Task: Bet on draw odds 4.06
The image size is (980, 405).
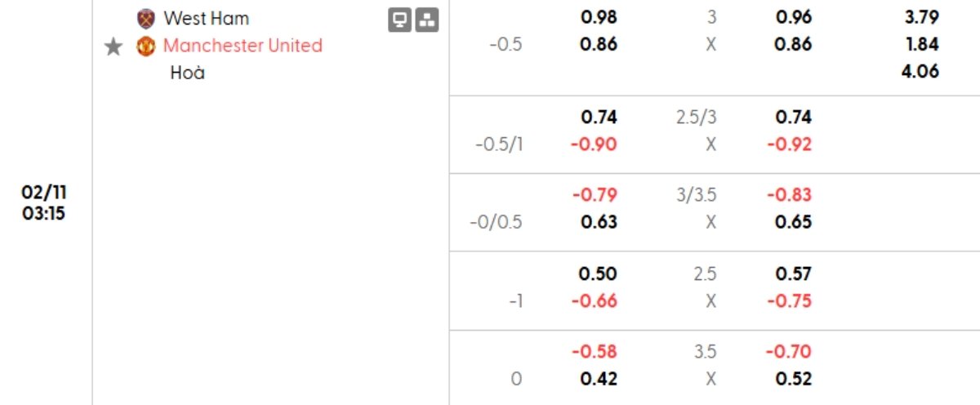Action: [x=921, y=71]
